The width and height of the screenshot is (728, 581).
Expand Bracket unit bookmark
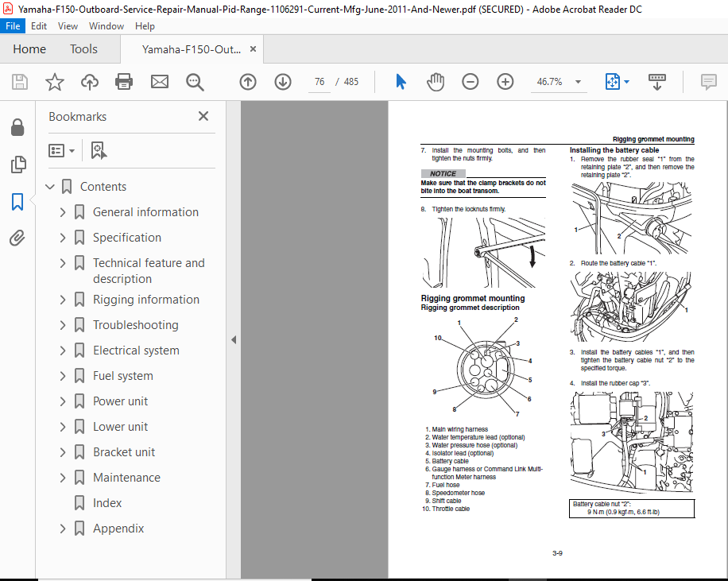63,452
